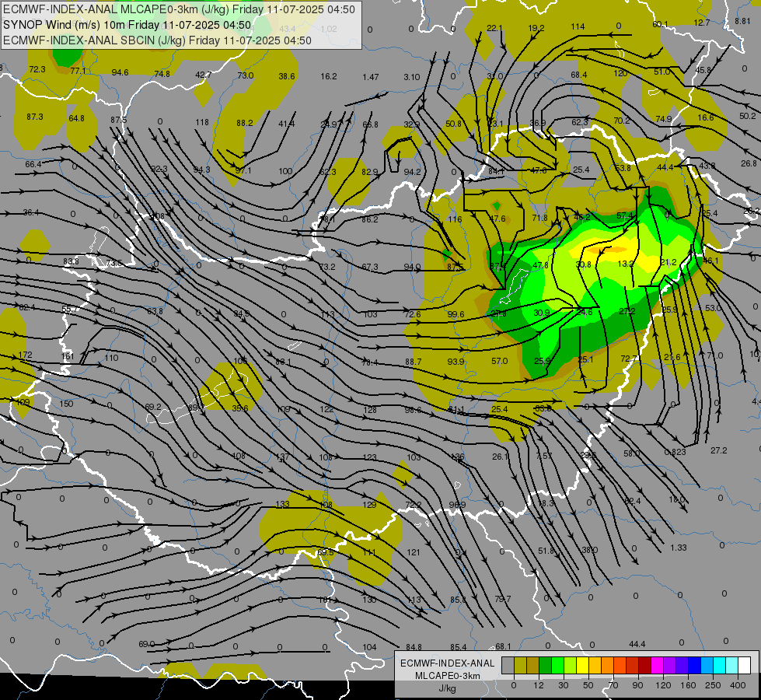Click the map value '118'
The width and height of the screenshot is (761, 700).
click(x=202, y=122)
